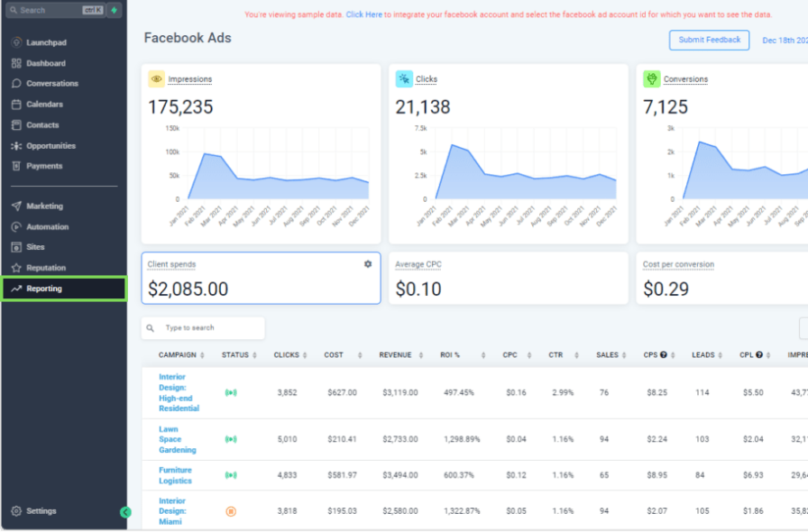
Task: Open Launchpad from the sidebar
Action: (x=46, y=42)
